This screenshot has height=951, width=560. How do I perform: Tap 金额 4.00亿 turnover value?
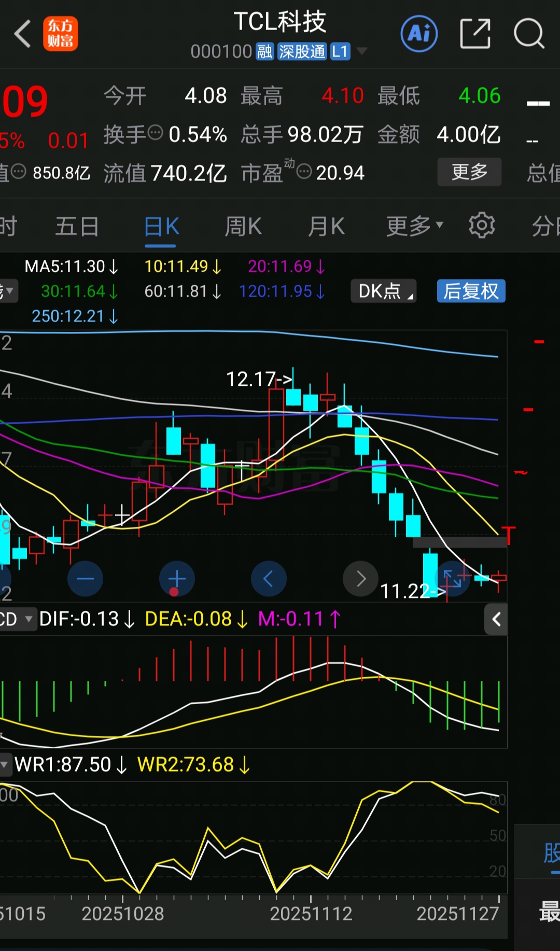coord(468,134)
